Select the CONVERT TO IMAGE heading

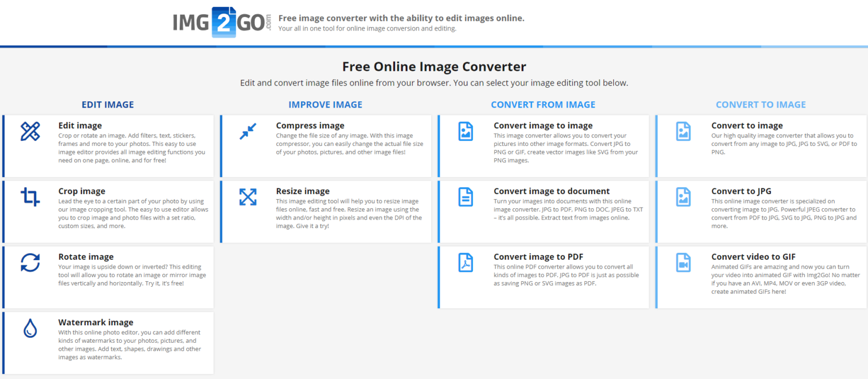pyautogui.click(x=761, y=105)
